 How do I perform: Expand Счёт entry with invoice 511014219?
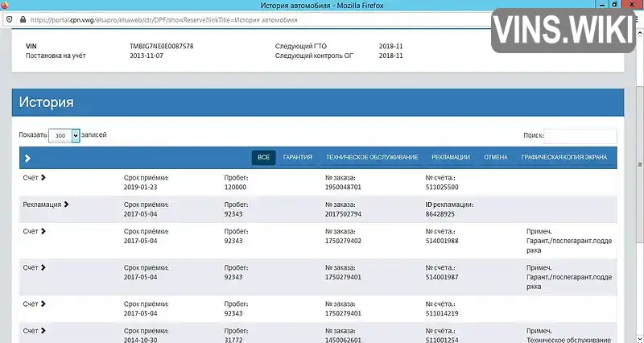coord(43,304)
